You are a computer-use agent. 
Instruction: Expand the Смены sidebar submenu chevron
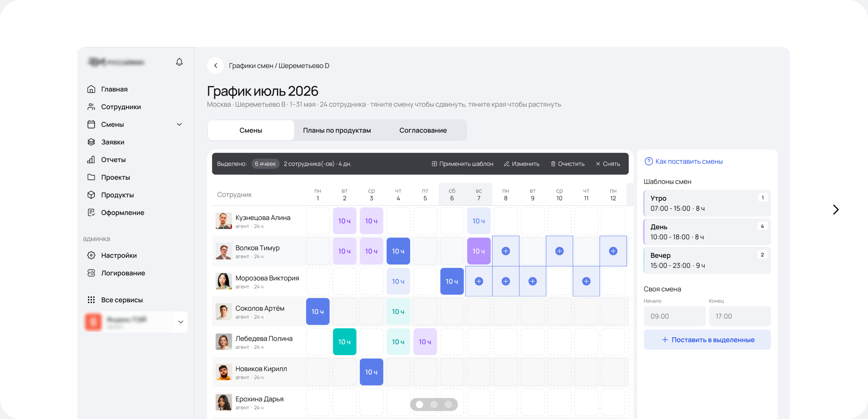point(179,124)
